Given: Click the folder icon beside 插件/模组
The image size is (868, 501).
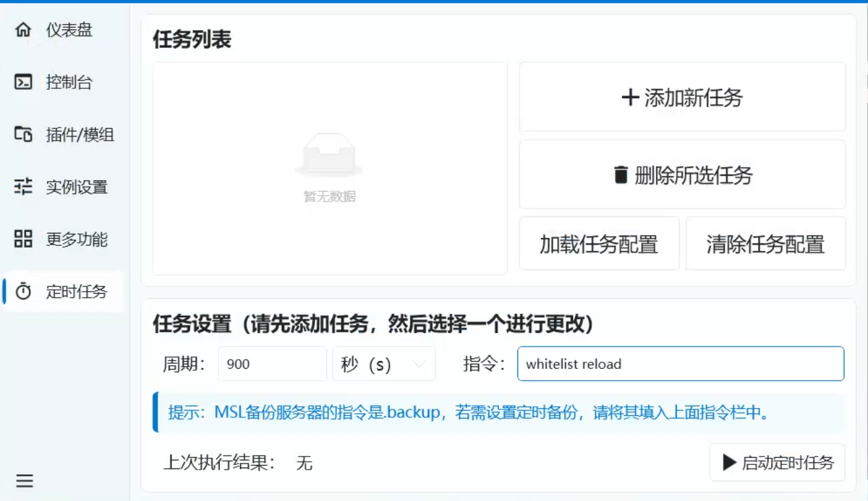Looking at the screenshot, I should pyautogui.click(x=24, y=135).
